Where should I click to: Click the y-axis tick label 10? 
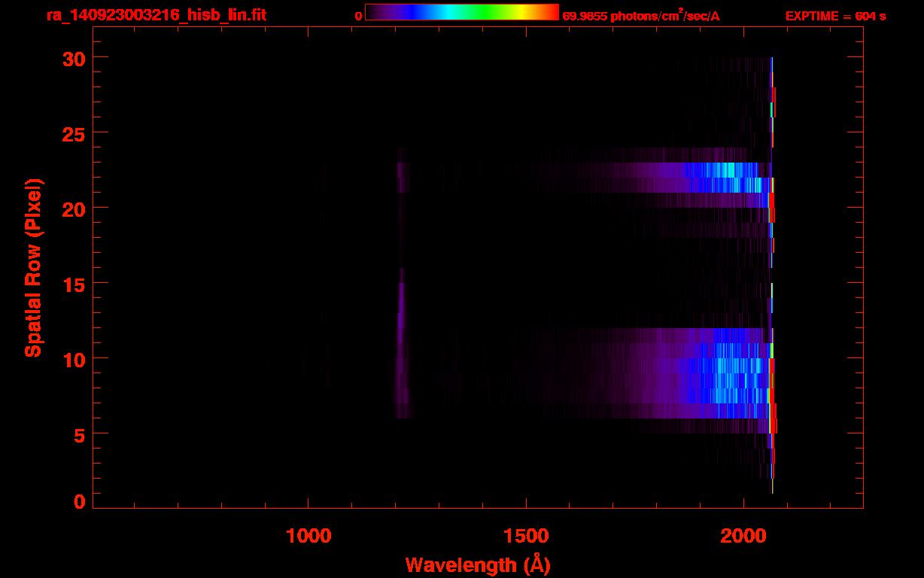point(74,359)
